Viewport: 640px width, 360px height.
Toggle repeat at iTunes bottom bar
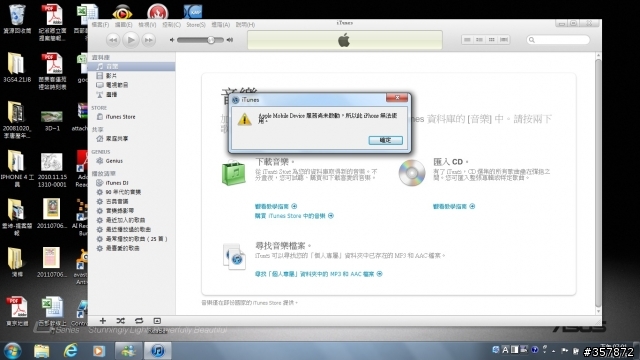pos(139,321)
